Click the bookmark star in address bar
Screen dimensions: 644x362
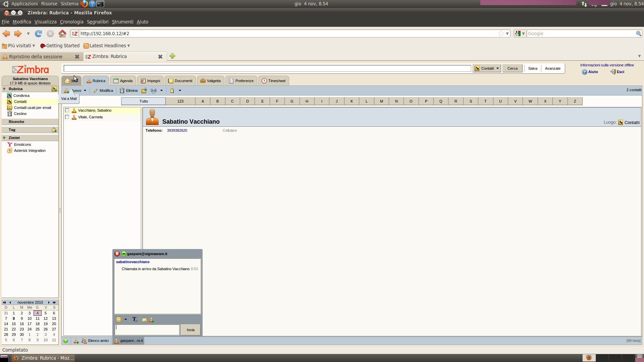pos(501,34)
